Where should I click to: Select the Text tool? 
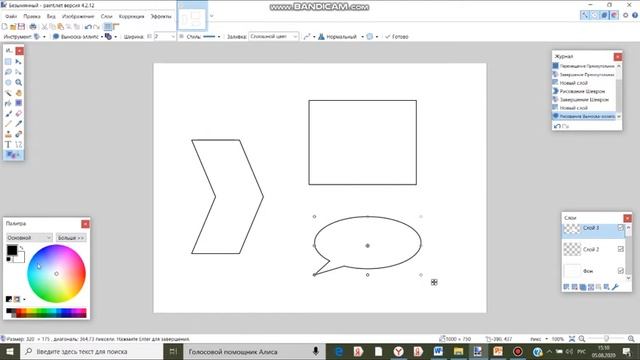tap(8, 144)
